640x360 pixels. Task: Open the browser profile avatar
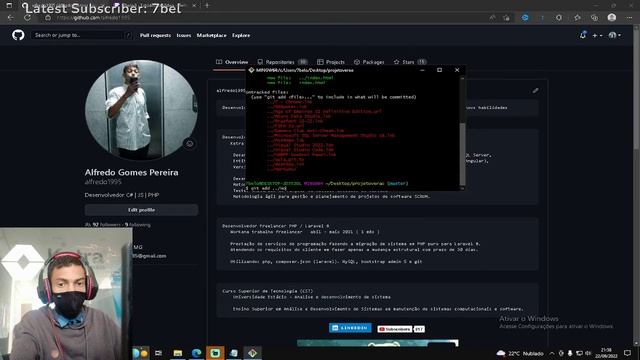[611, 17]
